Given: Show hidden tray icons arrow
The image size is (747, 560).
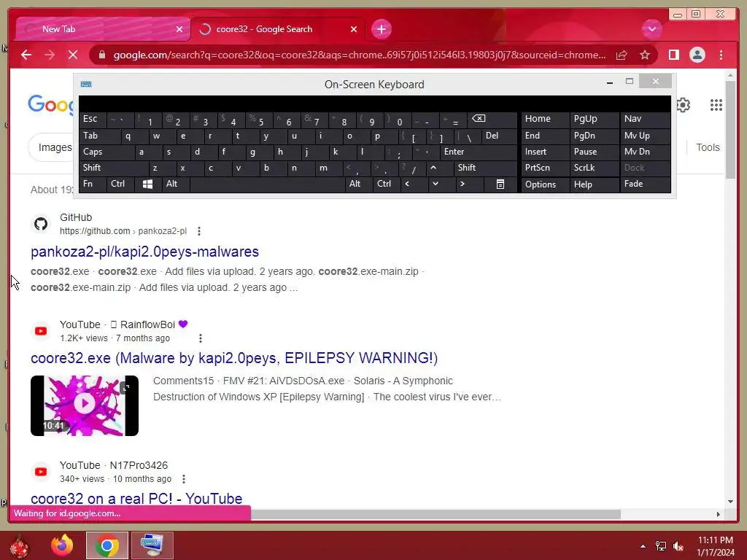Looking at the screenshot, I should click(643, 546).
